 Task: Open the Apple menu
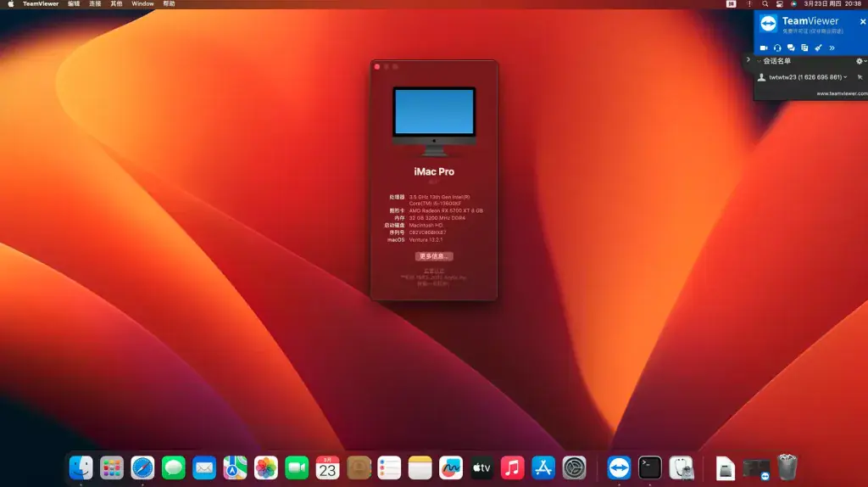10,4
